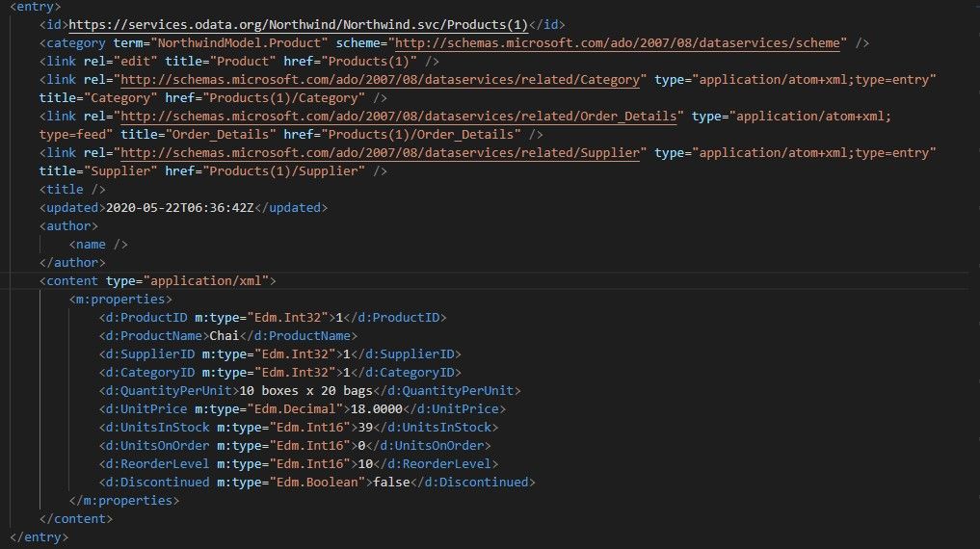Open the related/Order_Details schema link
Image resolution: width=980 pixels, height=549 pixels.
coord(398,117)
